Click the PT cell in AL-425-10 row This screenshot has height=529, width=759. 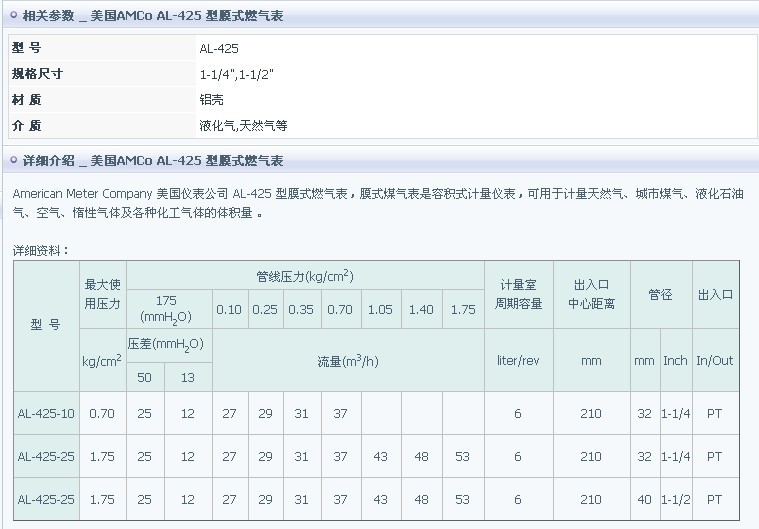pos(715,413)
